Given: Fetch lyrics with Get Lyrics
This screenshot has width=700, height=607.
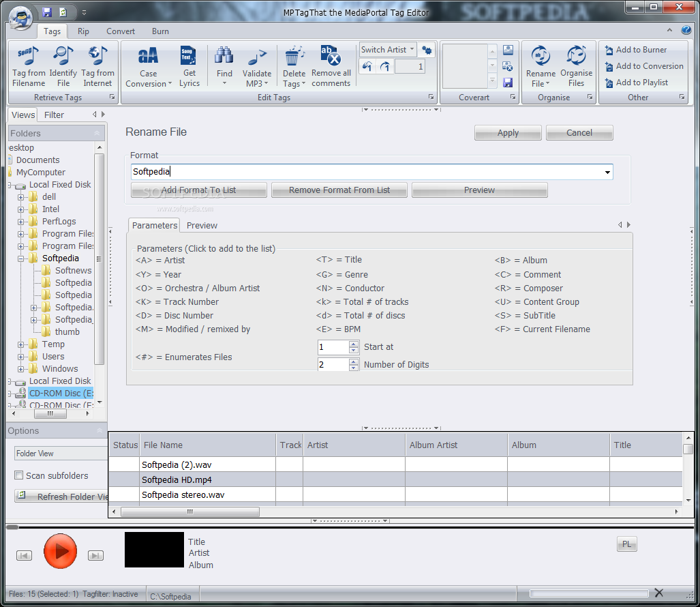Looking at the screenshot, I should point(189,66).
